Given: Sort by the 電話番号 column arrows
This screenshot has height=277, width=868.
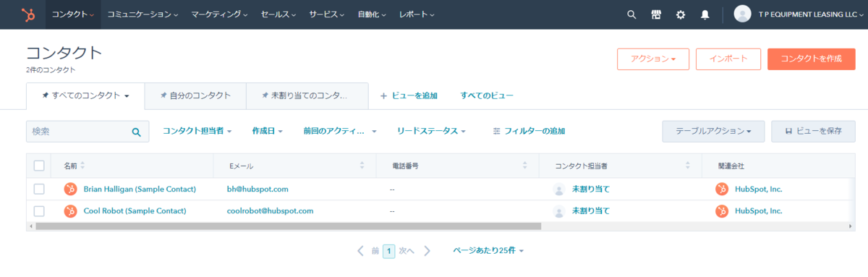Looking at the screenshot, I should coord(524,166).
